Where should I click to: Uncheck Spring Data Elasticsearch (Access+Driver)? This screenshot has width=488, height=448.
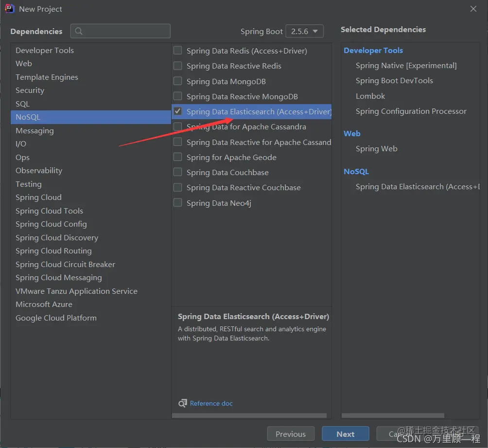point(178,111)
